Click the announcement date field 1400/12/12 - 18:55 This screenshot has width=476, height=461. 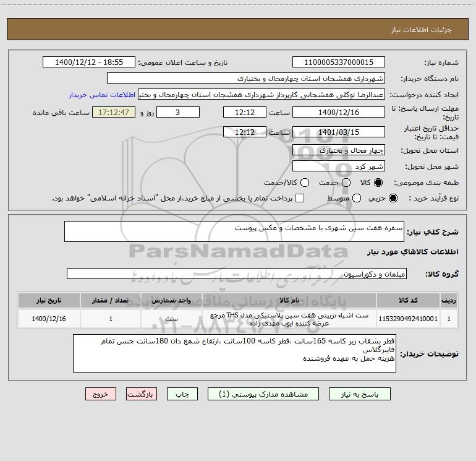89,62
